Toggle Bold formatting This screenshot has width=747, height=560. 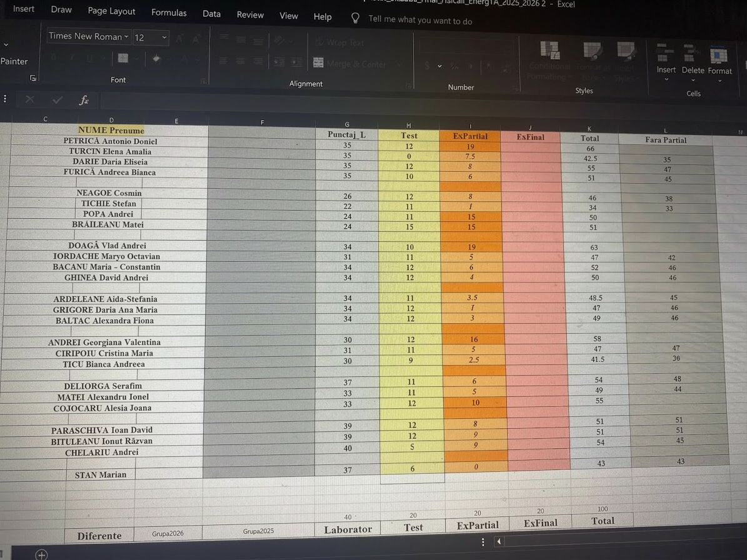tap(54, 57)
